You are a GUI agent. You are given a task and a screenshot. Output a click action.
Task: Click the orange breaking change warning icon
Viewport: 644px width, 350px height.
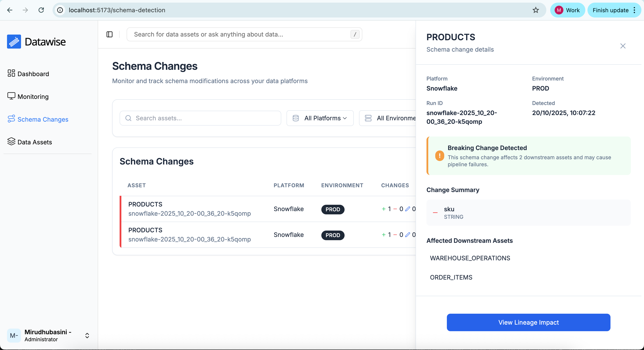click(x=439, y=156)
